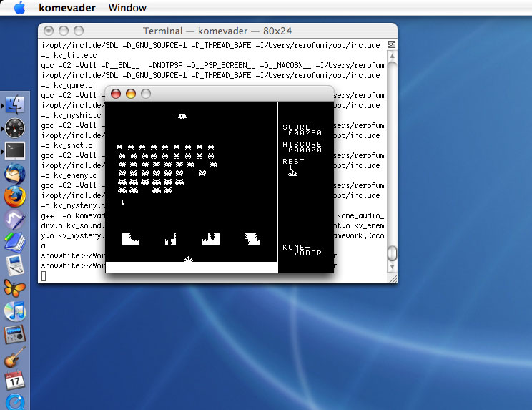Launch the orange butterfly app in Dock
Image resolution: width=532 pixels, height=410 pixels.
[15, 288]
